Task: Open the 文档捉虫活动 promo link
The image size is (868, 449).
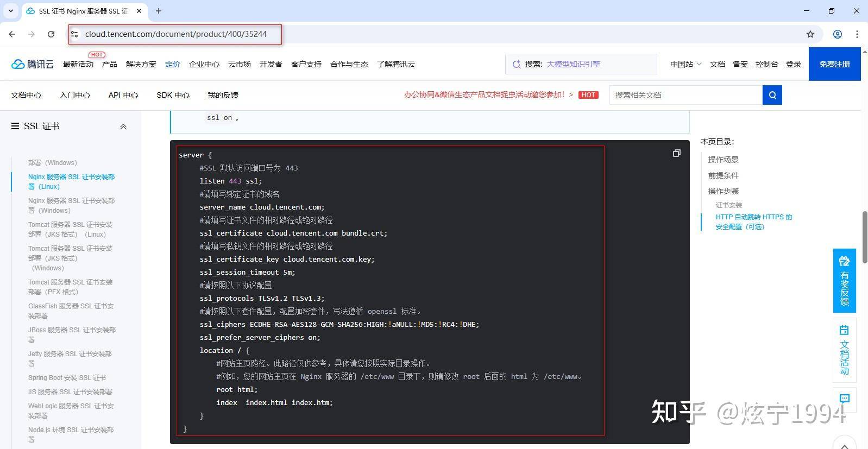Action: pyautogui.click(x=488, y=94)
